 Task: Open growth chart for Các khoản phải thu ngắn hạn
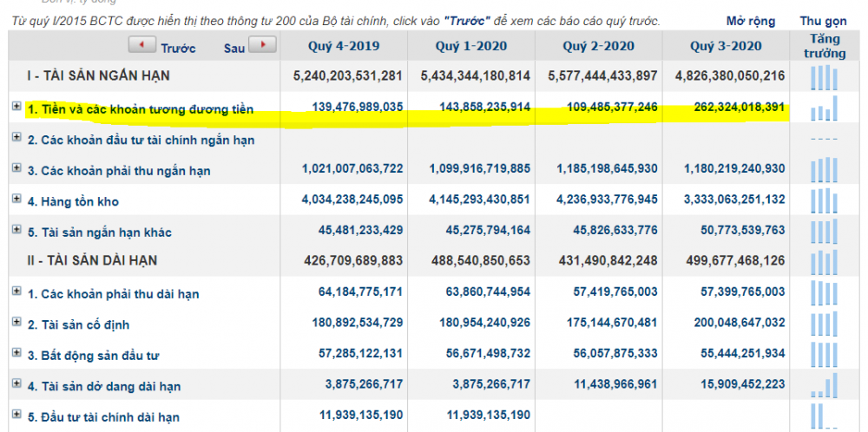(x=825, y=170)
